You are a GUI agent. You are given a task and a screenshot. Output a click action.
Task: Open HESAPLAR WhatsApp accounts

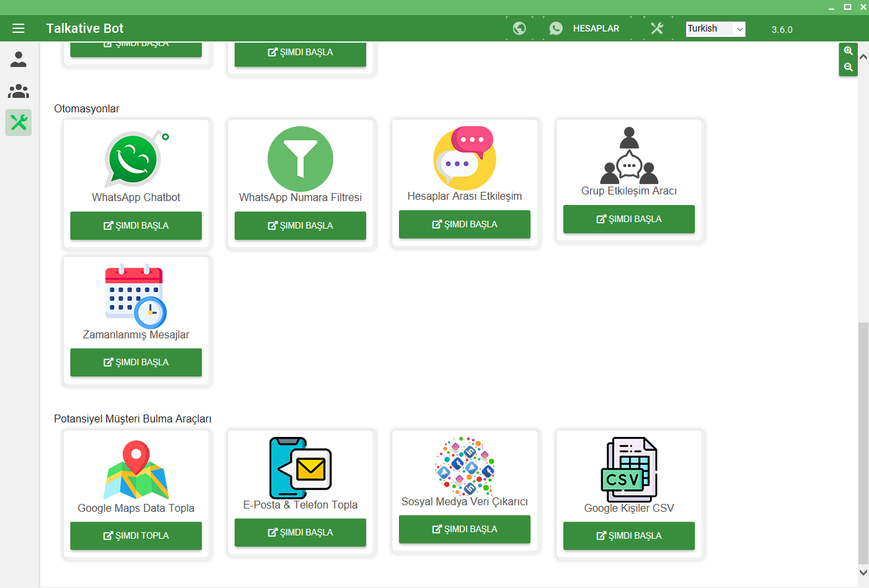(584, 28)
